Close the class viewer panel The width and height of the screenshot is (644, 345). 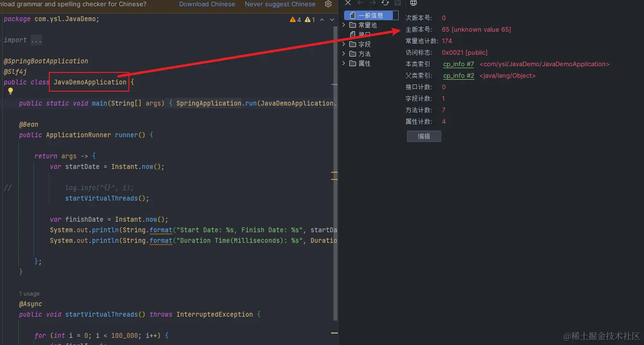tap(348, 3)
